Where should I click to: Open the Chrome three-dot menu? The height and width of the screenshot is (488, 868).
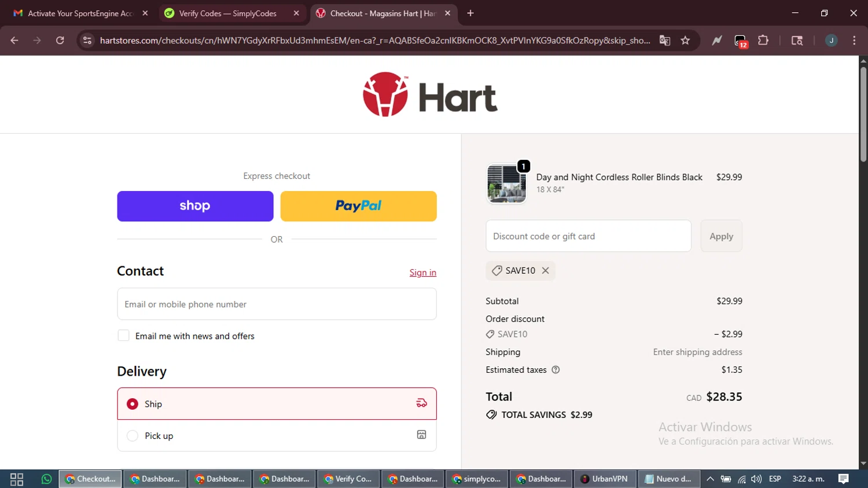point(854,41)
